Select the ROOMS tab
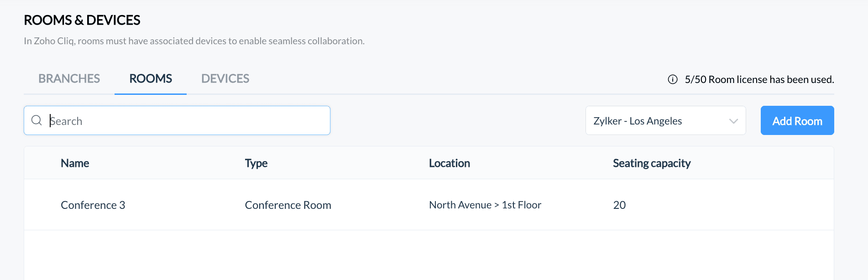The width and height of the screenshot is (868, 280). click(151, 78)
